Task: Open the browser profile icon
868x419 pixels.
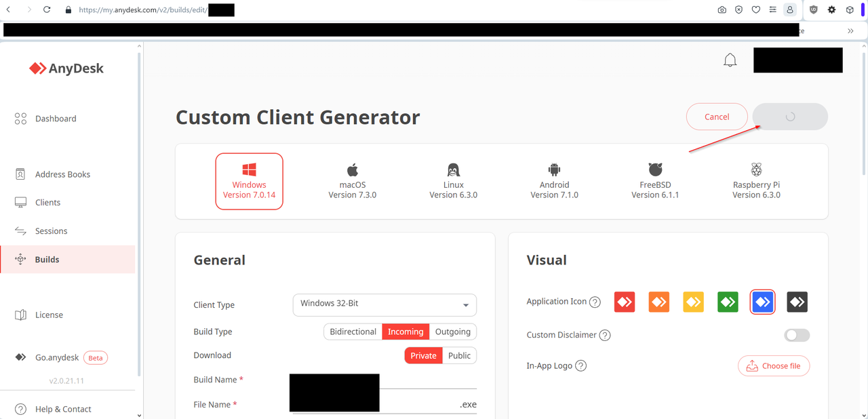Action: [789, 10]
